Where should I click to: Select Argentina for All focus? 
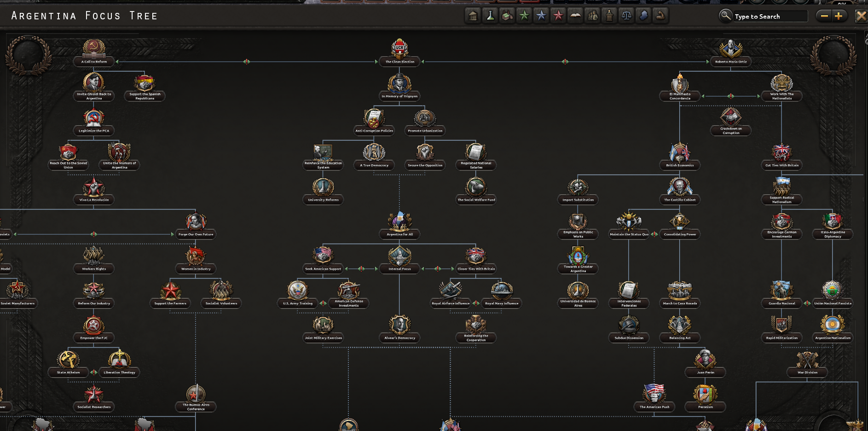tap(399, 225)
